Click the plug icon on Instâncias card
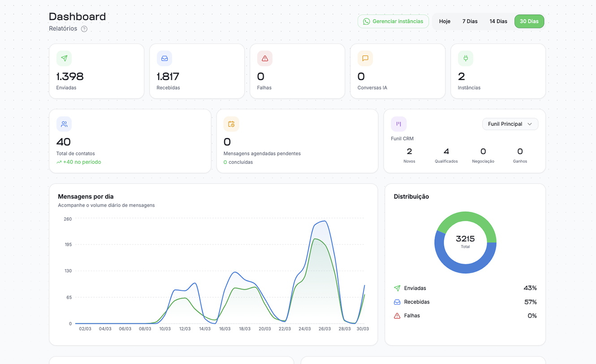596x364 pixels. tap(466, 58)
